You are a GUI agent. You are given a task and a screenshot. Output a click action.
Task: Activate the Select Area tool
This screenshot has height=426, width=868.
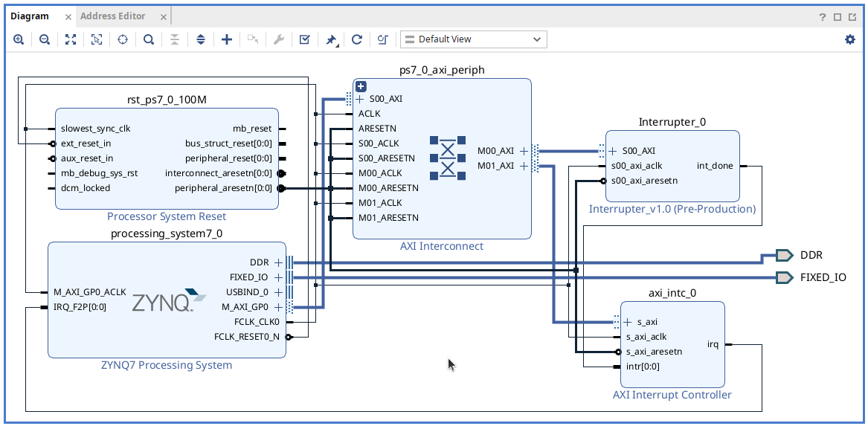pyautogui.click(x=97, y=39)
